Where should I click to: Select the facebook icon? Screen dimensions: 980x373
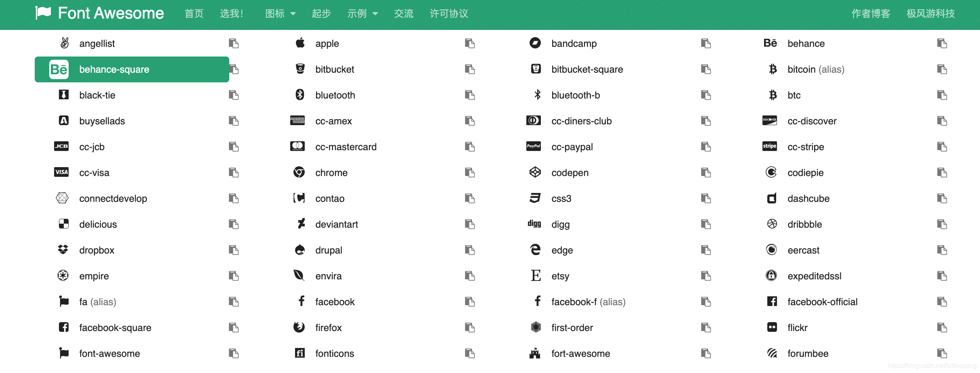pyautogui.click(x=300, y=302)
